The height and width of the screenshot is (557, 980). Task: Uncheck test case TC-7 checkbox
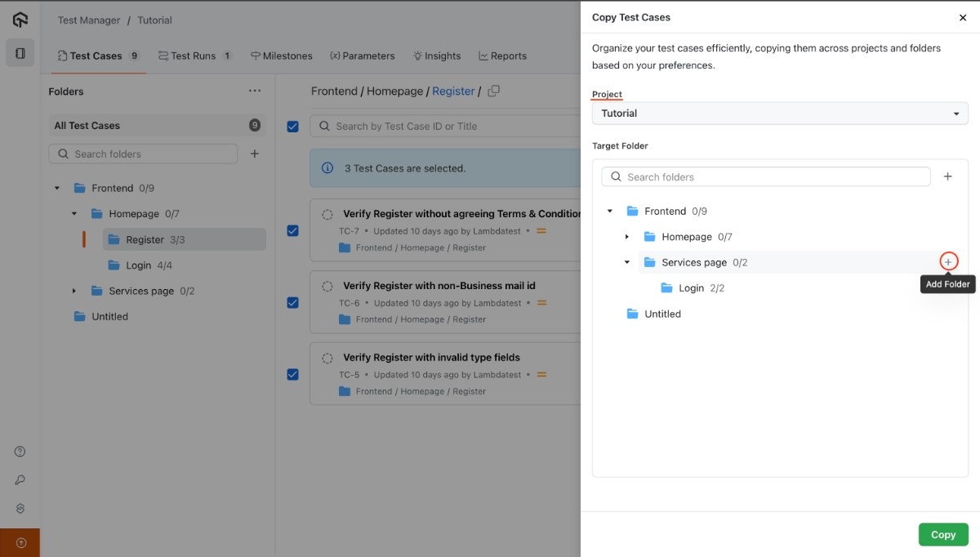[x=293, y=231]
